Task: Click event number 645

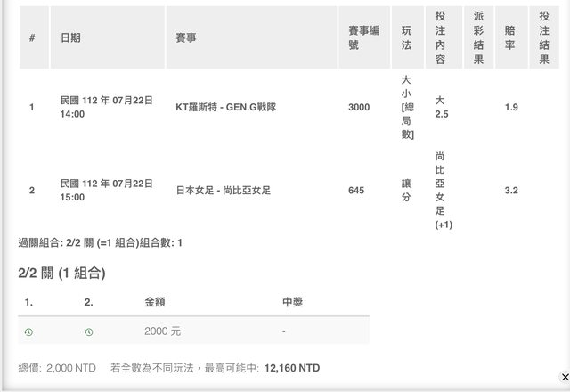Action: [x=356, y=191]
